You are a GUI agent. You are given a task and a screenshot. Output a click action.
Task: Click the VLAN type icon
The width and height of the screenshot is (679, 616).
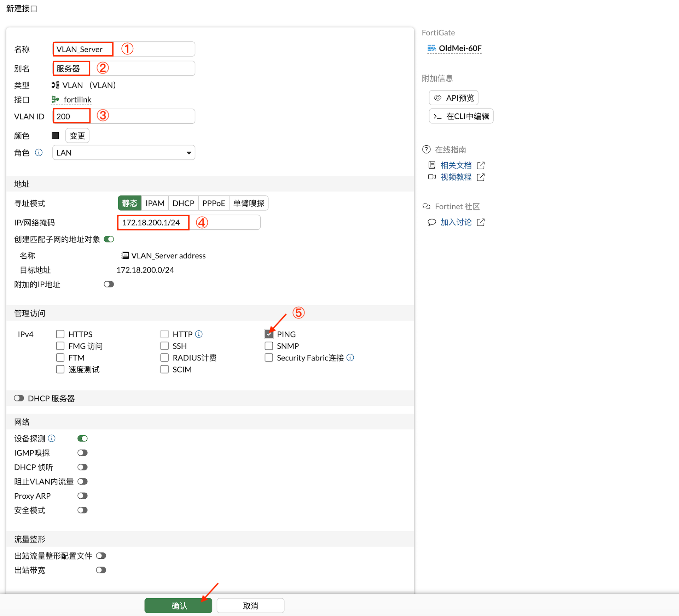(56, 85)
